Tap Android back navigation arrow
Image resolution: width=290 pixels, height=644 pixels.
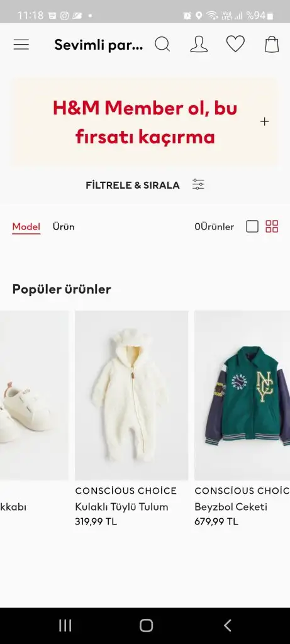click(x=227, y=626)
